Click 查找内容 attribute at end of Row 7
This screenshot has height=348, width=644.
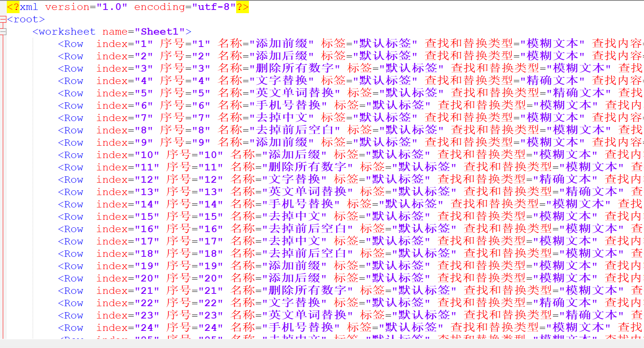(618, 118)
